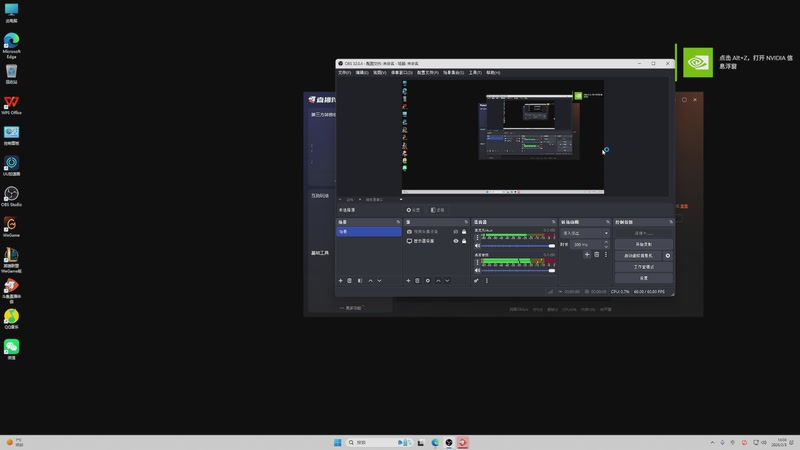Open the Edit menu in OBS
This screenshot has height=450, width=800.
362,72
